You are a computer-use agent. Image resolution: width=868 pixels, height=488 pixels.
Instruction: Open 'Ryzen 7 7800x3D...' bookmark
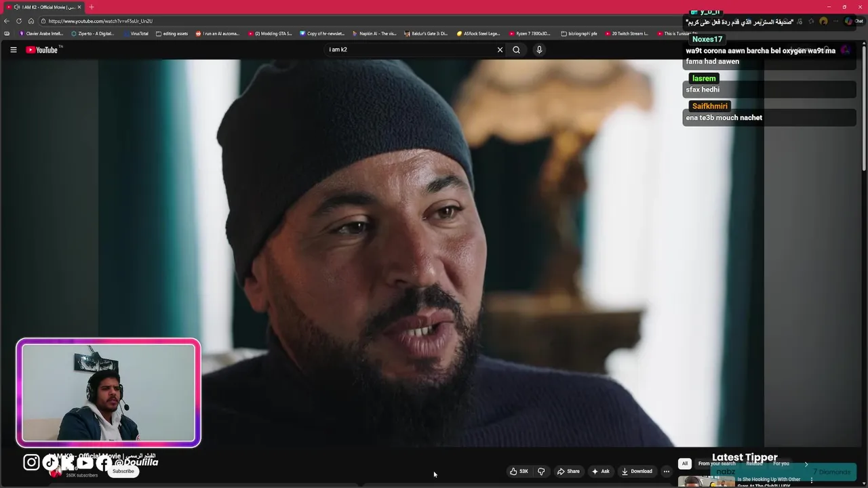[530, 33]
